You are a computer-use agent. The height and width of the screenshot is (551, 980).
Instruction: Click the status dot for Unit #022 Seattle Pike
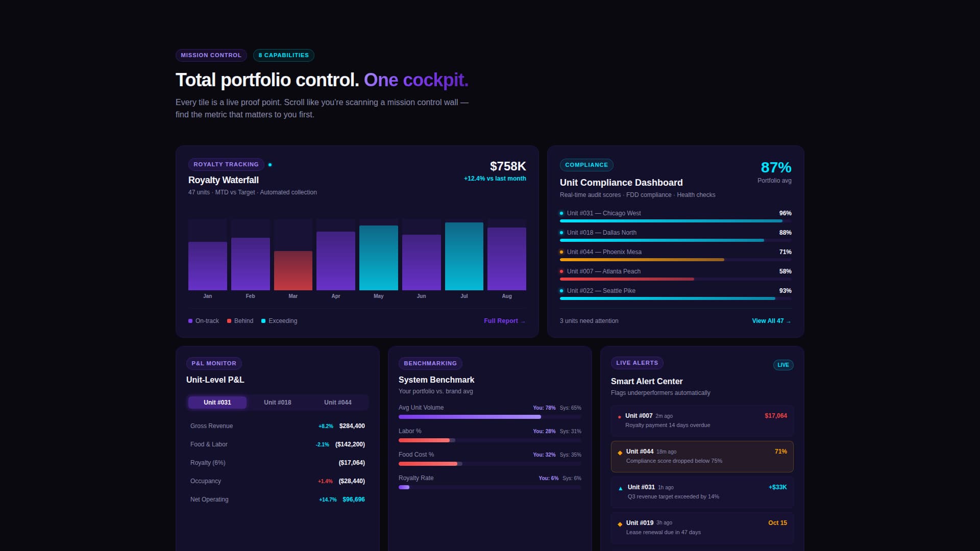[x=561, y=291]
